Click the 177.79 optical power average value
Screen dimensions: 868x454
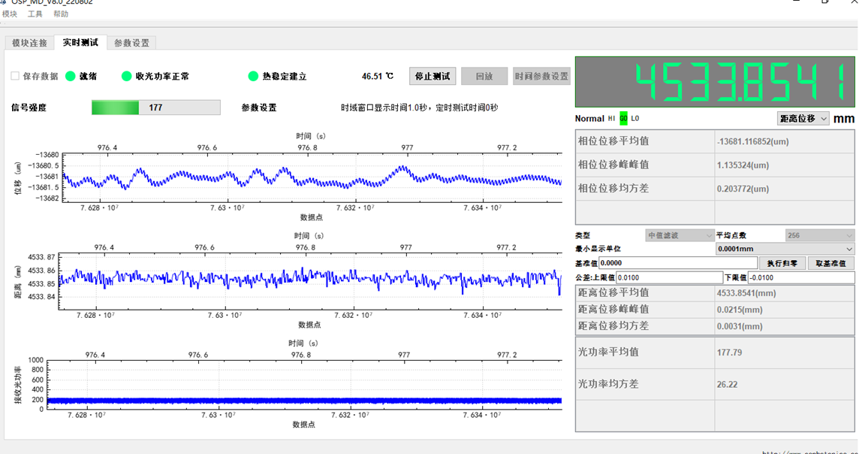tap(730, 353)
